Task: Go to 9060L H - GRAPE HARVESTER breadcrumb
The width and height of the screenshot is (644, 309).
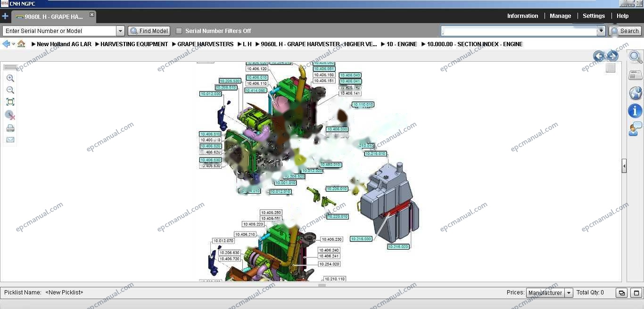Action: click(319, 44)
